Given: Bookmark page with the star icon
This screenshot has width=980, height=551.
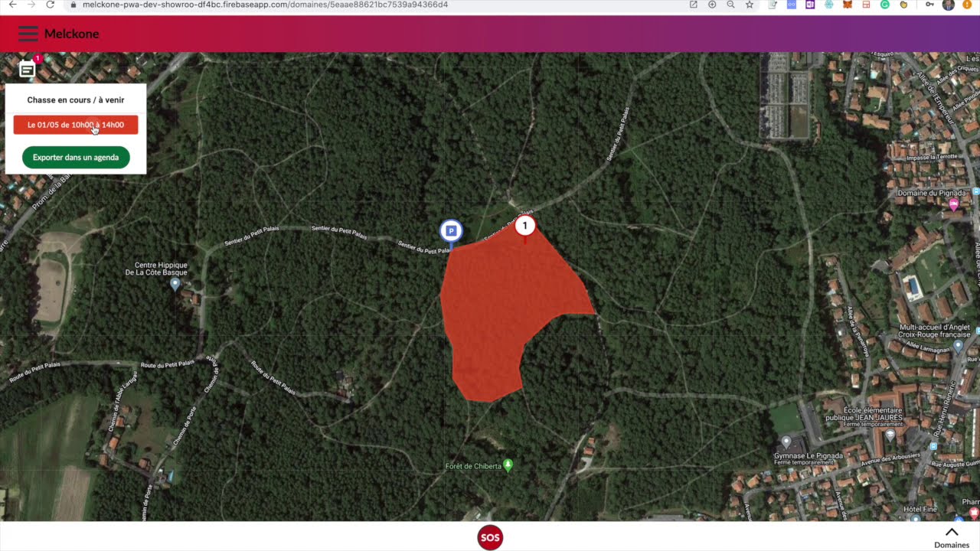Looking at the screenshot, I should [750, 5].
